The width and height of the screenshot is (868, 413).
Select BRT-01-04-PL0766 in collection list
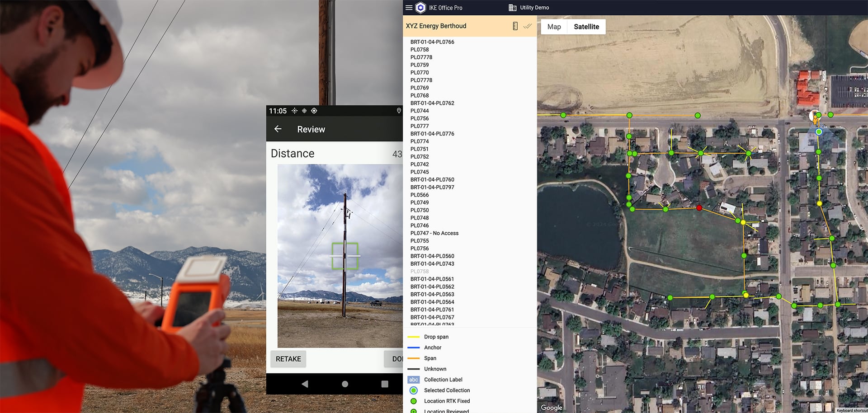pos(432,42)
